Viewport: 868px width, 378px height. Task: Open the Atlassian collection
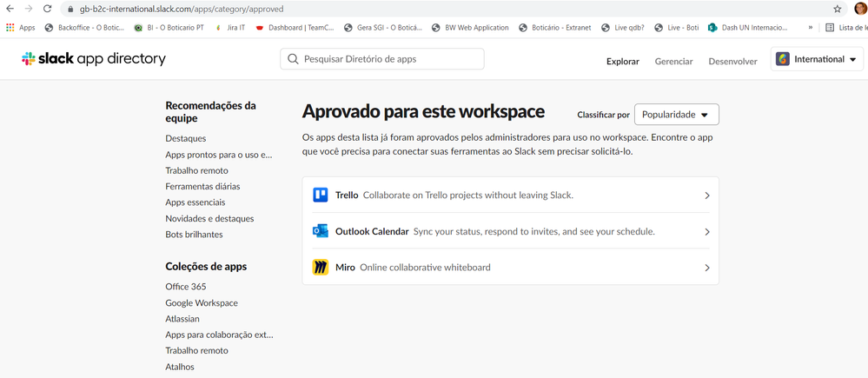click(182, 319)
